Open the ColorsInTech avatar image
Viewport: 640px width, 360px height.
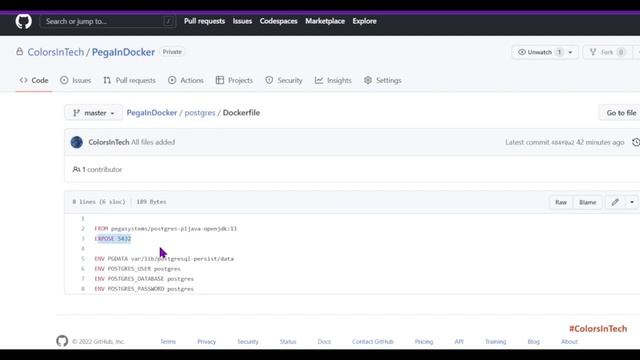point(77,142)
